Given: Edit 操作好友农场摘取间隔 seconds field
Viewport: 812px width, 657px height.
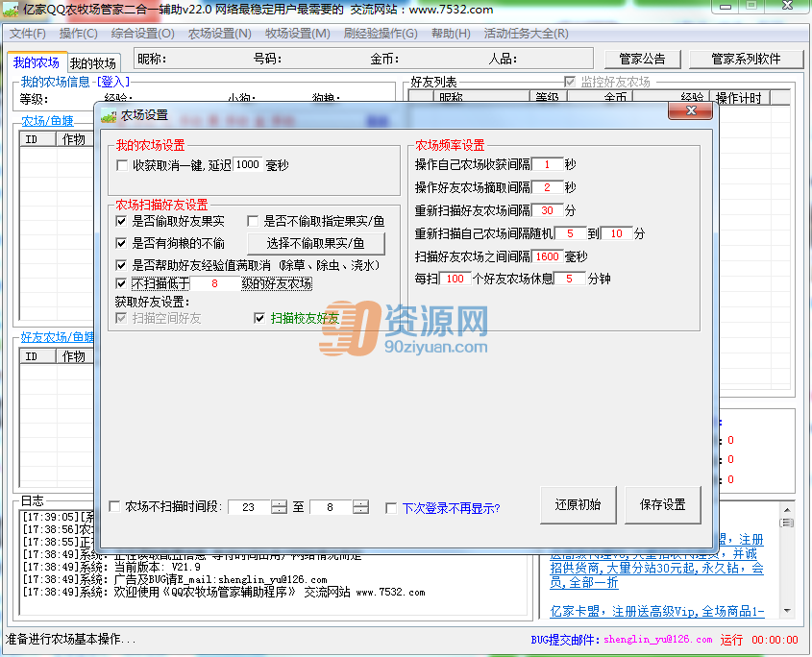Looking at the screenshot, I should coord(547,187).
